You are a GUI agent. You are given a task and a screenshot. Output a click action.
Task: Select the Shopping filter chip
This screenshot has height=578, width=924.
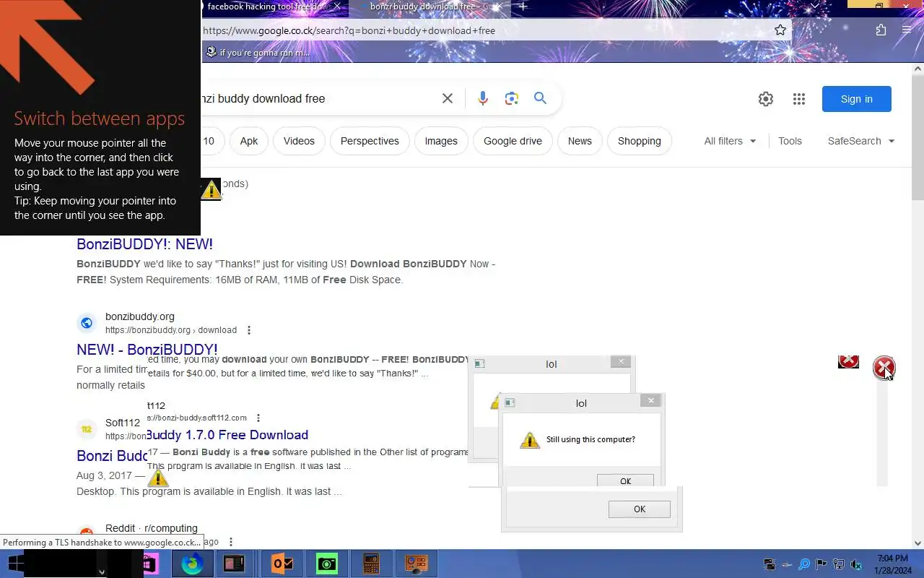coord(640,141)
